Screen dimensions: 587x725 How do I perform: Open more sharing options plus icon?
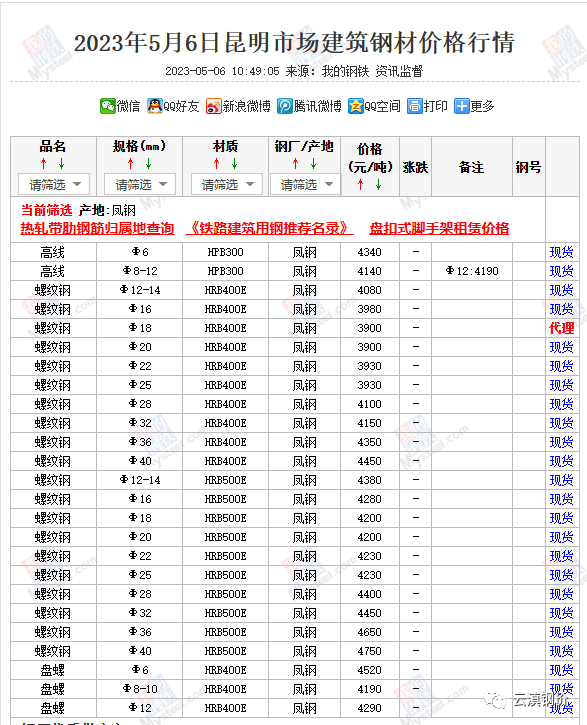point(462,106)
